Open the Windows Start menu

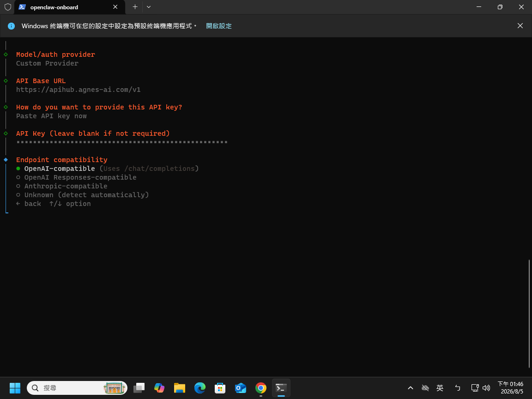click(15, 388)
